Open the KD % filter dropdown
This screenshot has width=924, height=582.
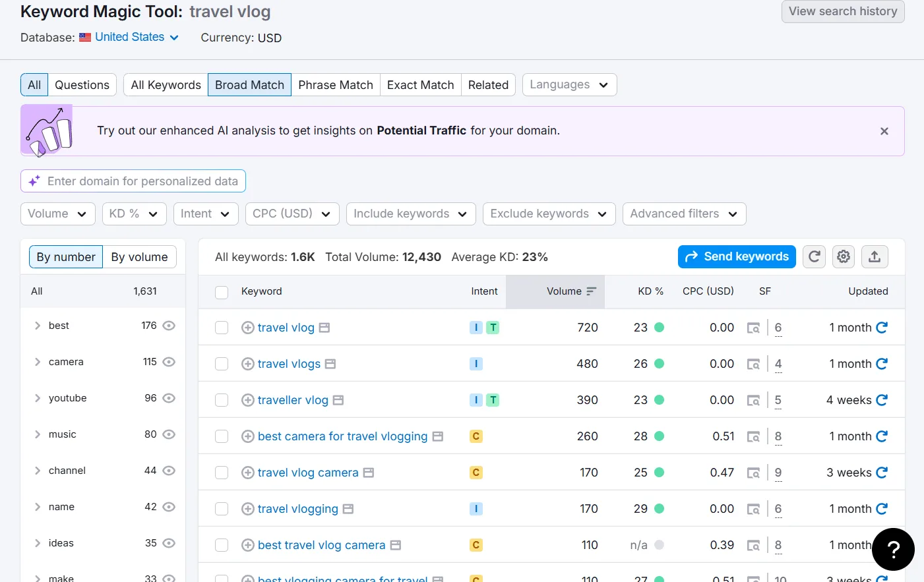135,214
